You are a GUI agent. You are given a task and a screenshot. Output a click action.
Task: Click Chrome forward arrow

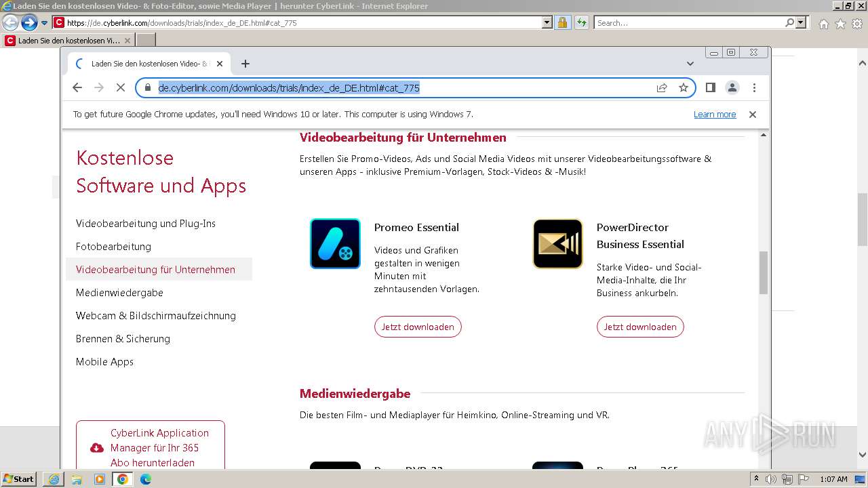98,87
